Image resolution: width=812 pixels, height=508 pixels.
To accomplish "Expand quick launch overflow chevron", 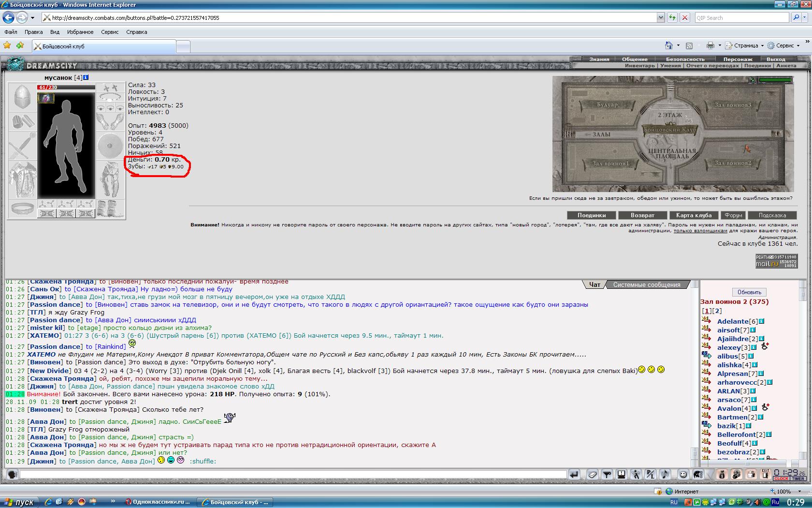I will 113,501.
